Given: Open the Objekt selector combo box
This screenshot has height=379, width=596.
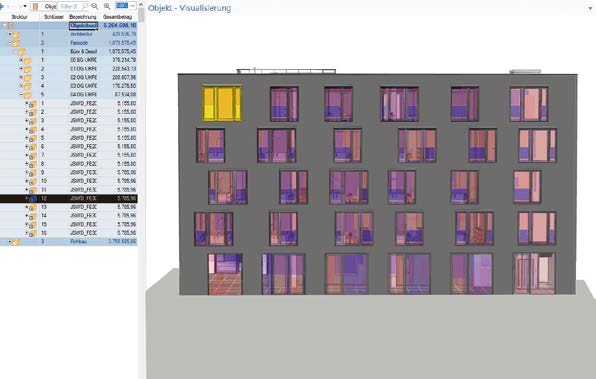Looking at the screenshot, I should [44, 6].
